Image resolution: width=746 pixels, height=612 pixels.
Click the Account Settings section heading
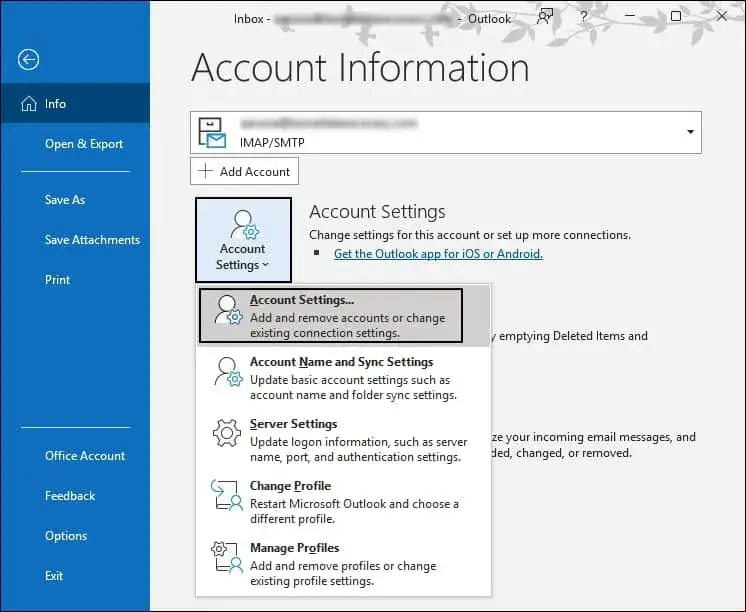click(x=377, y=212)
